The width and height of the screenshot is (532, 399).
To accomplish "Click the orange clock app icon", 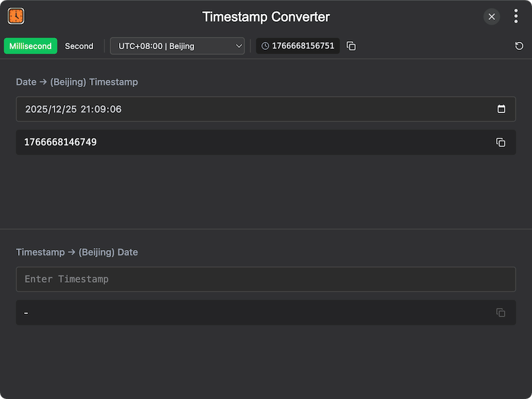I will pos(16,16).
